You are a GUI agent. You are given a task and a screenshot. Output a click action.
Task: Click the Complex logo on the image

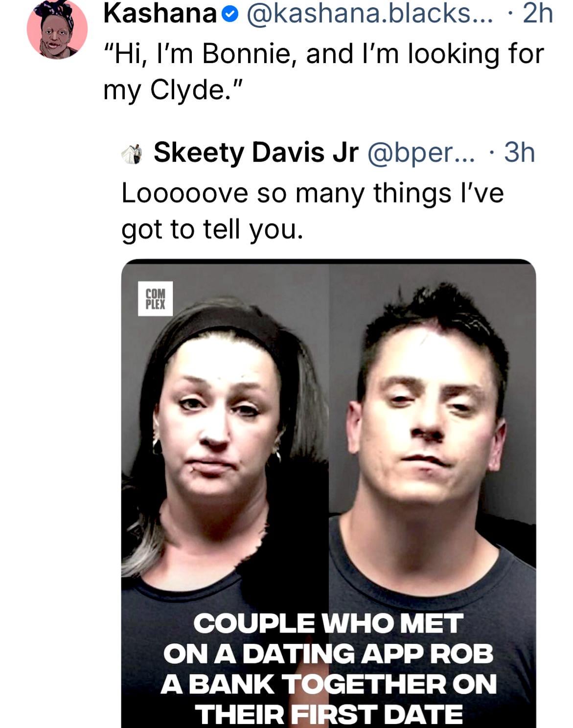(156, 298)
